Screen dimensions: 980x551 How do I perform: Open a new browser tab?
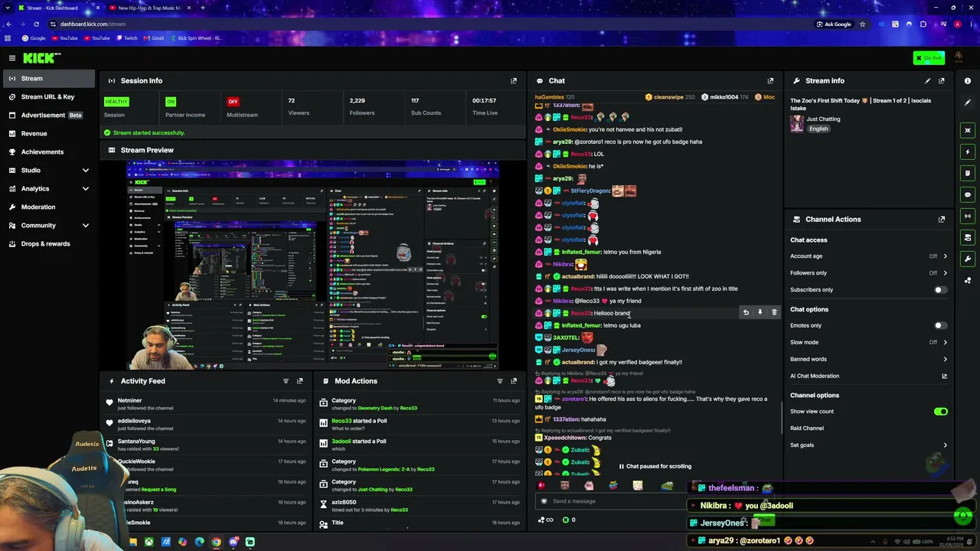202,8
